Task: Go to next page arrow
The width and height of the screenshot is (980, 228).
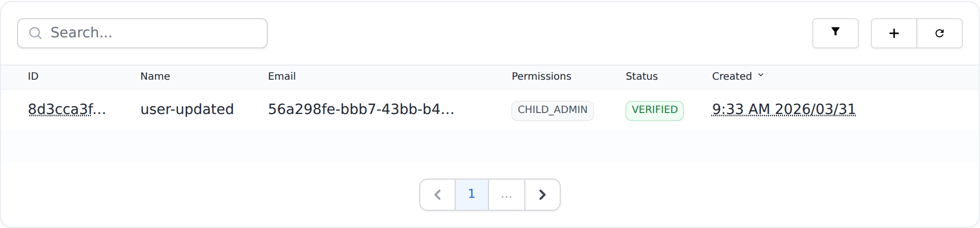Action: click(x=542, y=195)
